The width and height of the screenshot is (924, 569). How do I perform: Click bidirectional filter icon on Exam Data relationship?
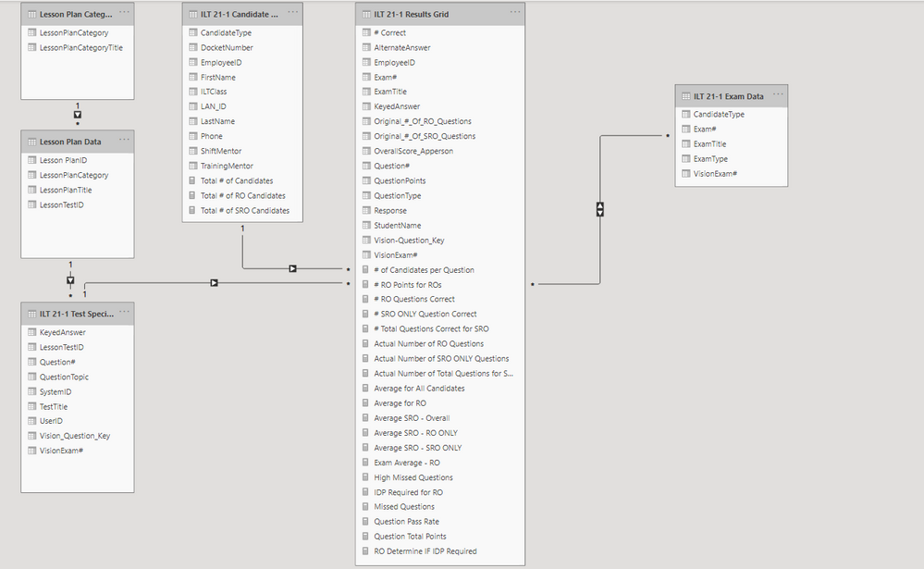[x=600, y=209]
